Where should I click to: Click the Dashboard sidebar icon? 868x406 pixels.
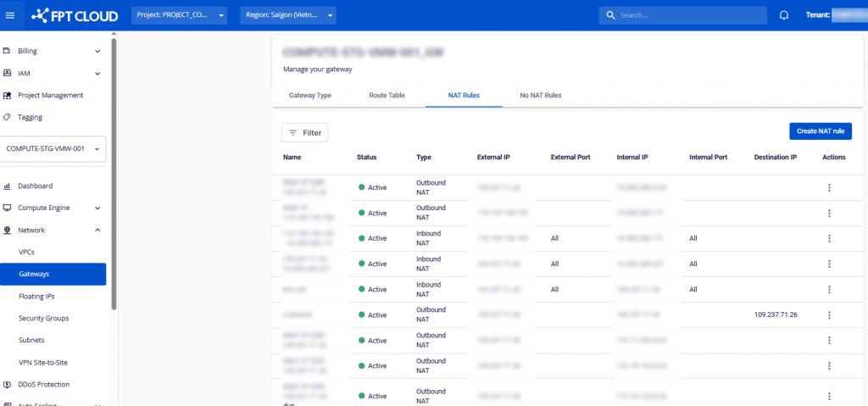(7, 186)
